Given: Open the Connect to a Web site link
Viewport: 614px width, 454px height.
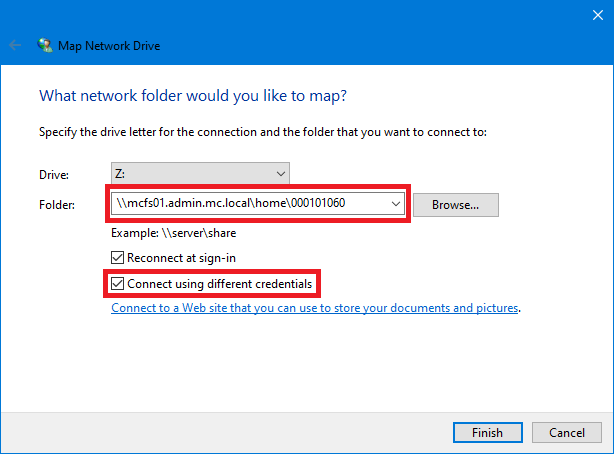Looking at the screenshot, I should (315, 308).
